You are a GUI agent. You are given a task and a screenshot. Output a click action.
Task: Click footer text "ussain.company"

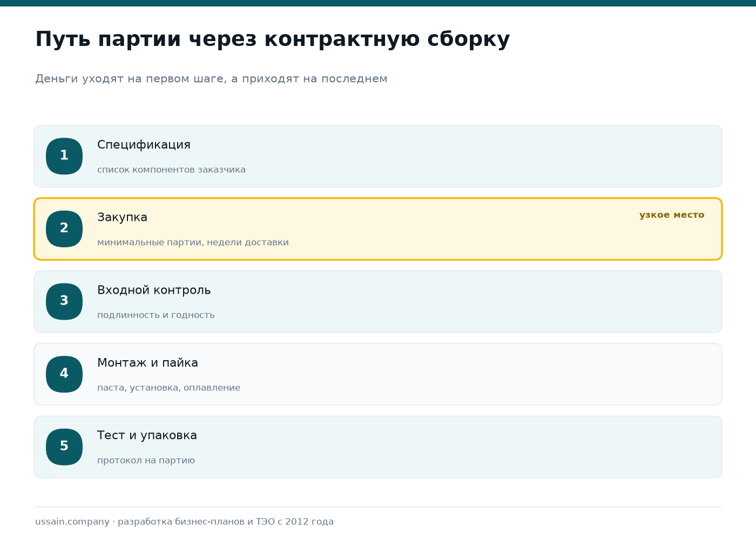click(72, 522)
